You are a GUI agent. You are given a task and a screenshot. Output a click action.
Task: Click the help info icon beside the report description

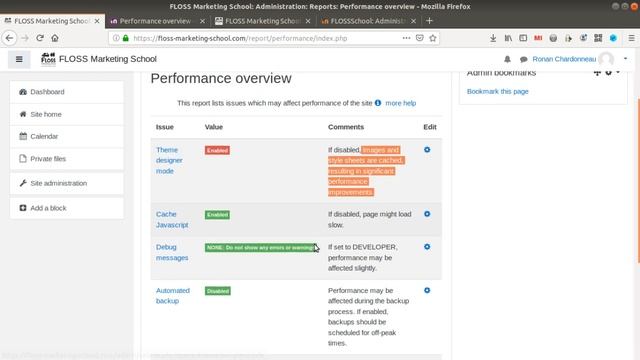378,103
